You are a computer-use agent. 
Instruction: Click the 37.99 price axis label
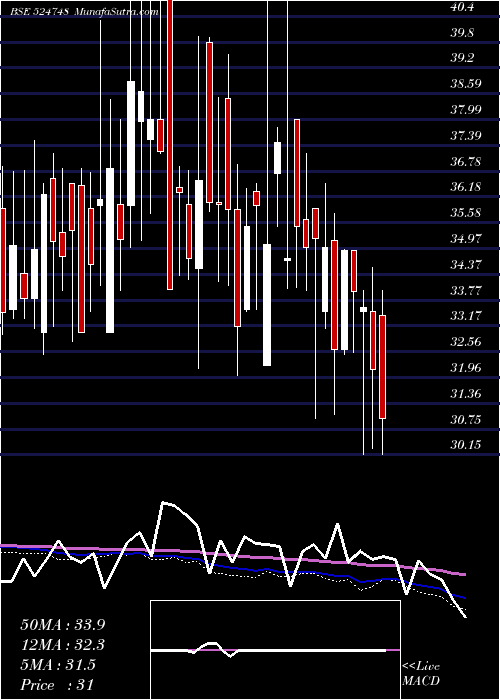466,110
